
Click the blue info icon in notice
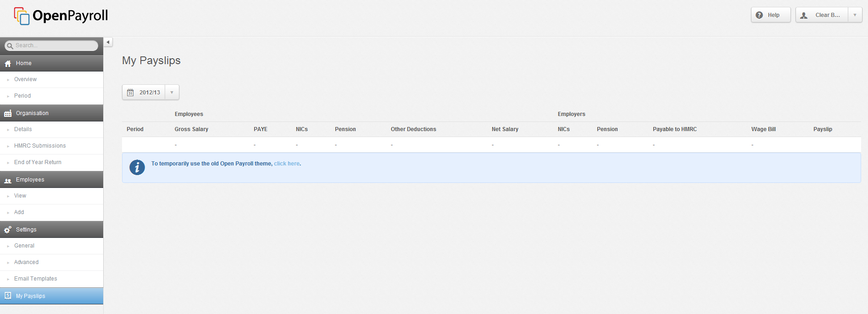point(137,167)
